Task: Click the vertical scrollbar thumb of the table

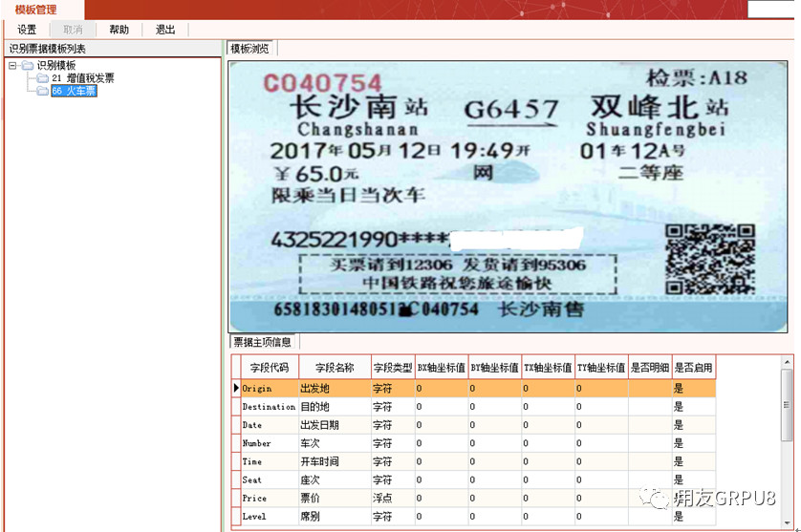Action: pos(788,405)
